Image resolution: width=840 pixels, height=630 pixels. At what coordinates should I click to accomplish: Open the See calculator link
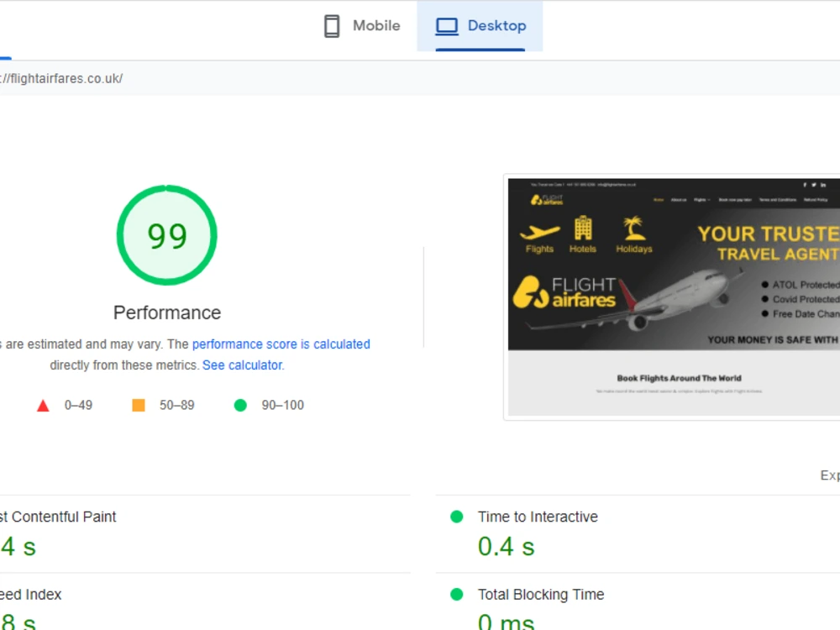[x=243, y=365]
